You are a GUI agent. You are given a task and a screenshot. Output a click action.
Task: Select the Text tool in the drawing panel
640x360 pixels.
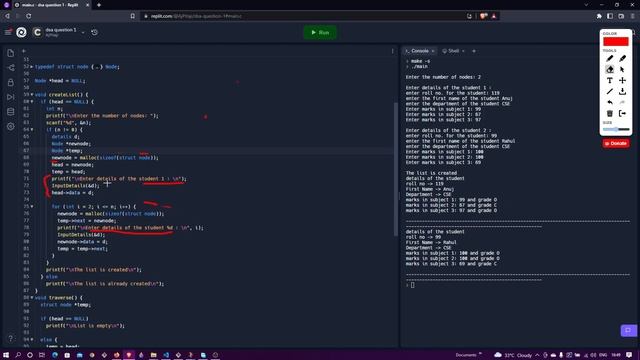click(x=609, y=80)
